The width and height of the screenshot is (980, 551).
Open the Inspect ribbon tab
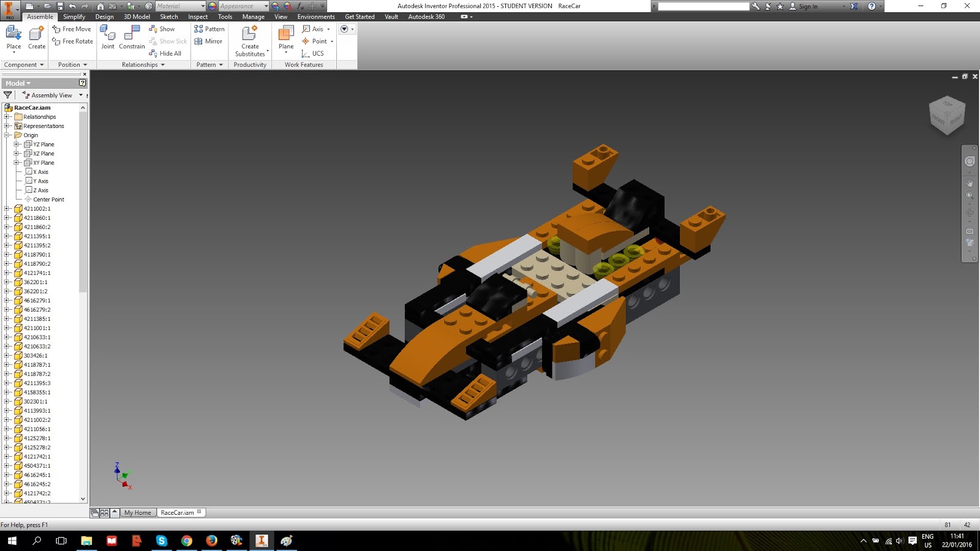(198, 17)
